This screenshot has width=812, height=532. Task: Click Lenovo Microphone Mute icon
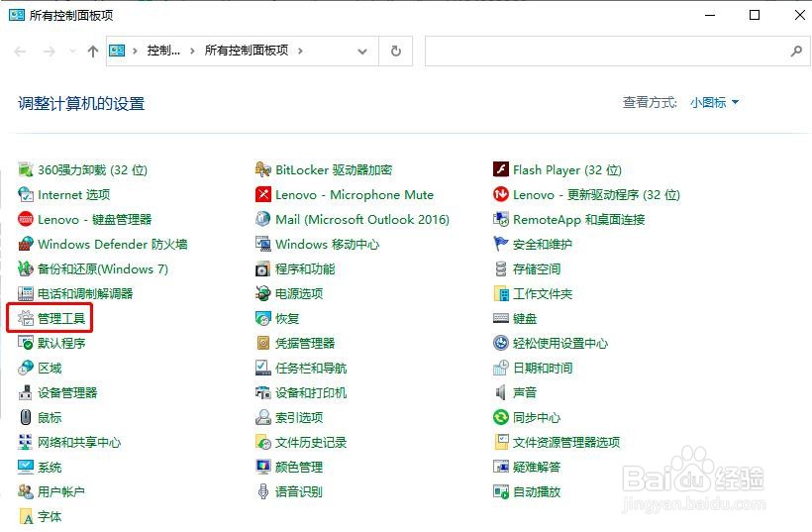[x=263, y=194]
